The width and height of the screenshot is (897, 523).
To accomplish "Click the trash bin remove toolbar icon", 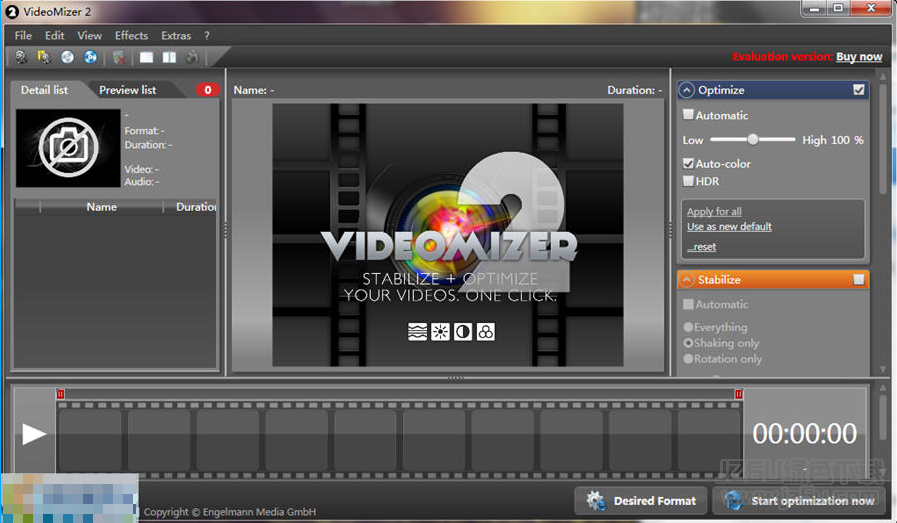I will (119, 57).
